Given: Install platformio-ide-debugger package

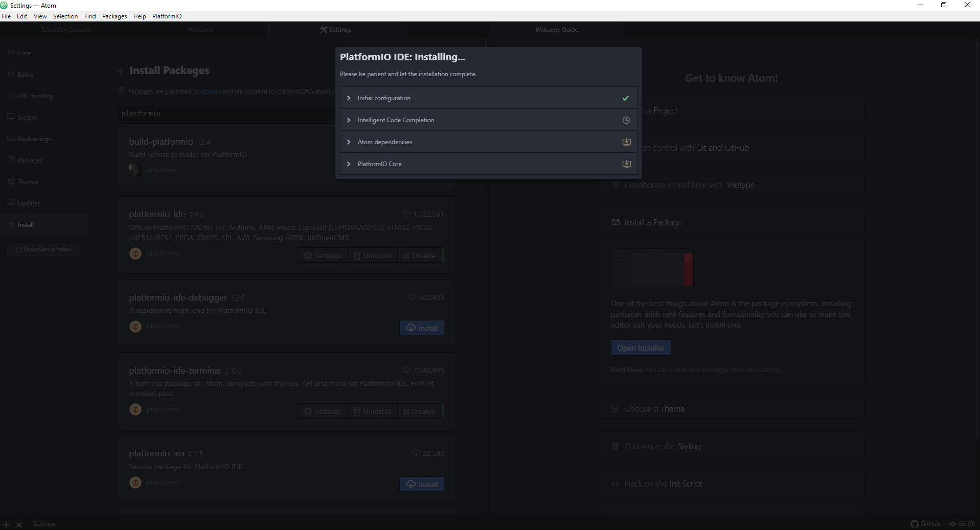Looking at the screenshot, I should 422,328.
